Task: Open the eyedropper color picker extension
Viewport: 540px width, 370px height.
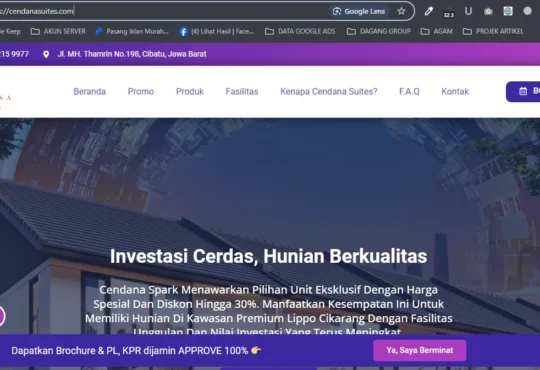Action: click(x=428, y=11)
